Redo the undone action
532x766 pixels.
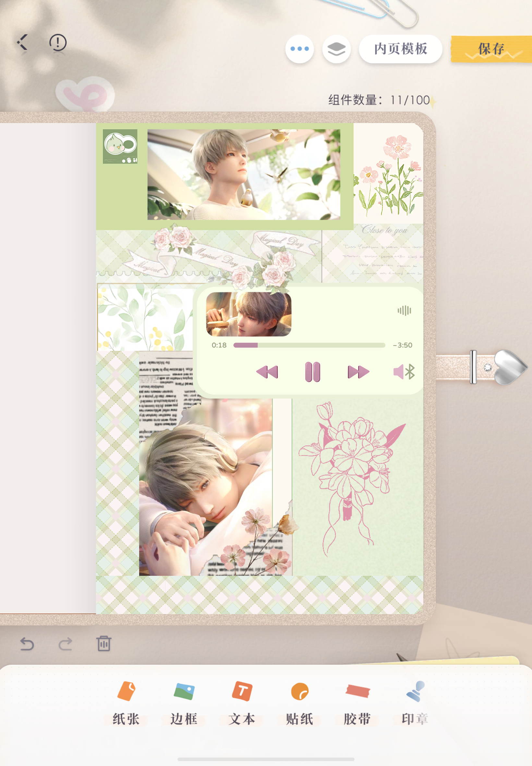pos(65,644)
